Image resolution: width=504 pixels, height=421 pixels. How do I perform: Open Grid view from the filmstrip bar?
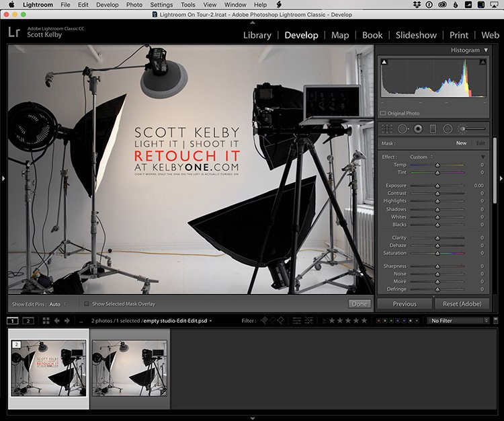46,321
